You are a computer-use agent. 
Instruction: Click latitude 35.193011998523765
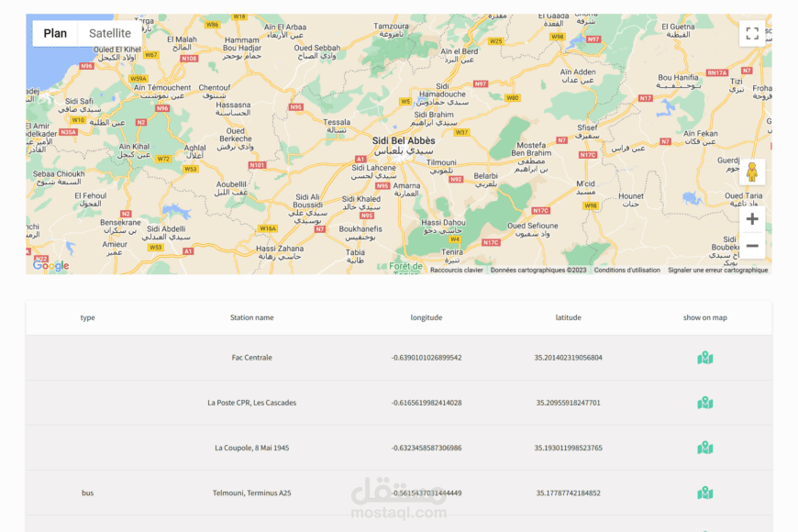click(568, 448)
